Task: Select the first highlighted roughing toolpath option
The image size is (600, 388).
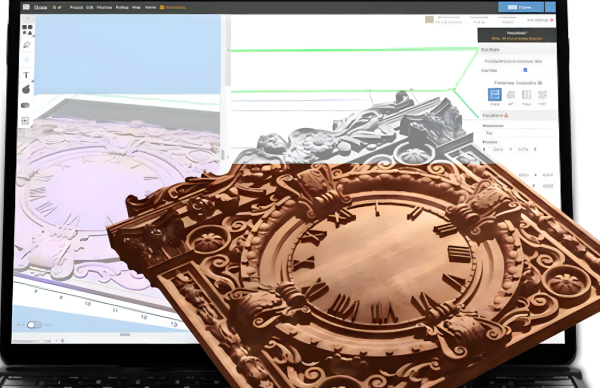Action: click(x=495, y=95)
